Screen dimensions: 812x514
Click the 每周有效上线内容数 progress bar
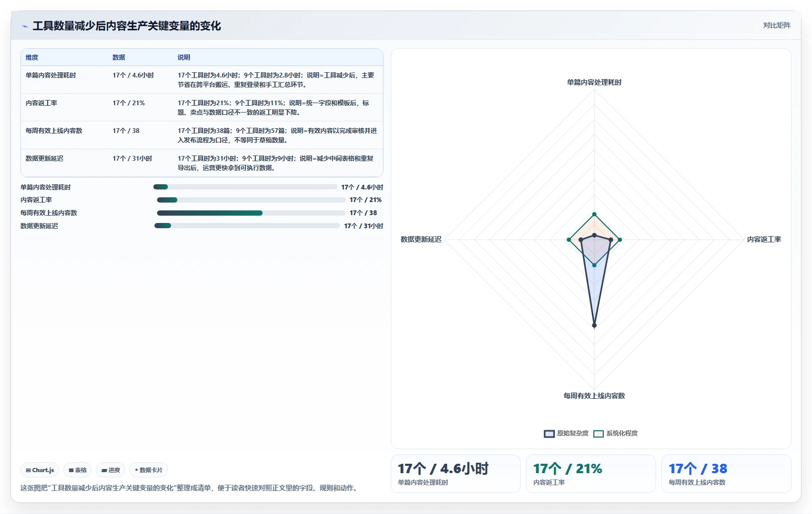251,213
